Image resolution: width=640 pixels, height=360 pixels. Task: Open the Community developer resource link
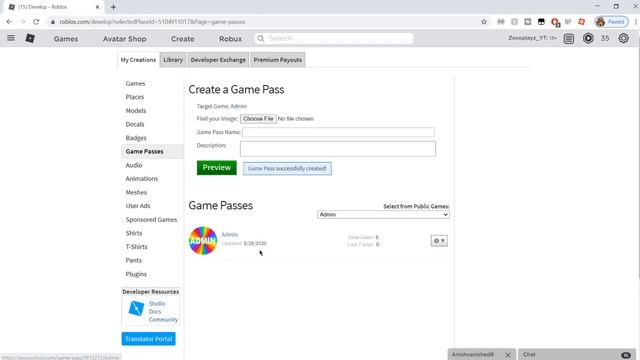click(163, 320)
